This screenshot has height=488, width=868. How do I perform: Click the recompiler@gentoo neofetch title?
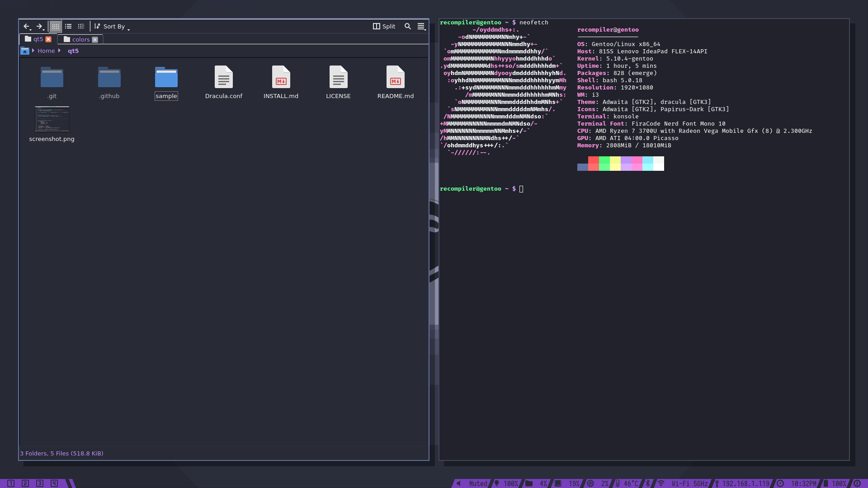608,30
